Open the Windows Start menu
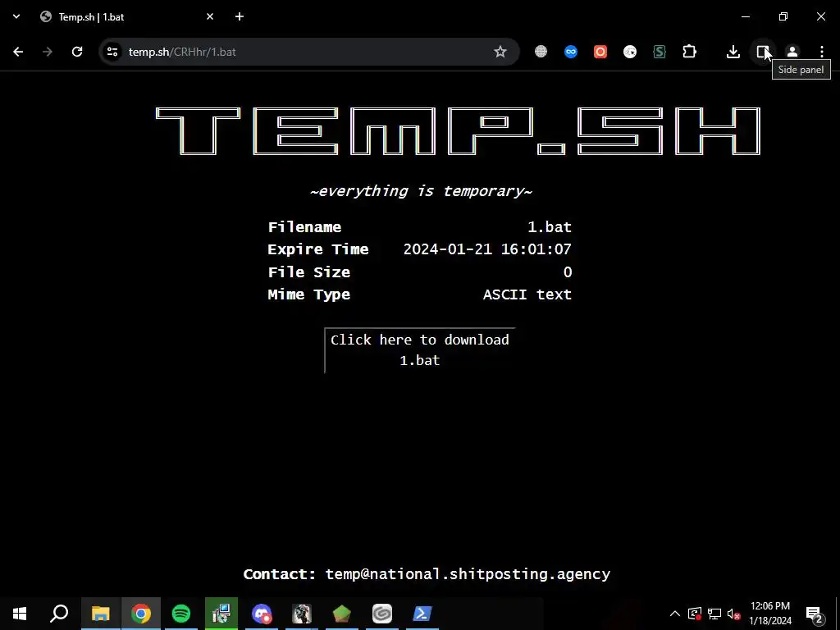The height and width of the screenshot is (630, 840). tap(20, 614)
